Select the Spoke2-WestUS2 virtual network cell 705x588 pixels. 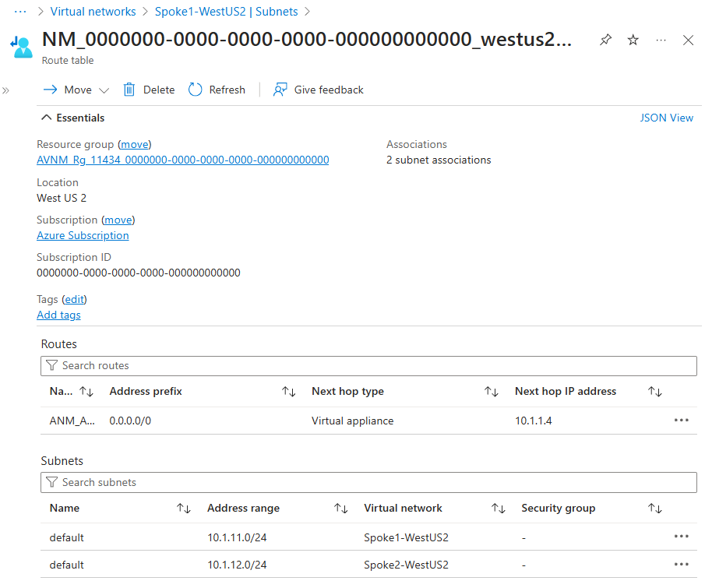[406, 565]
